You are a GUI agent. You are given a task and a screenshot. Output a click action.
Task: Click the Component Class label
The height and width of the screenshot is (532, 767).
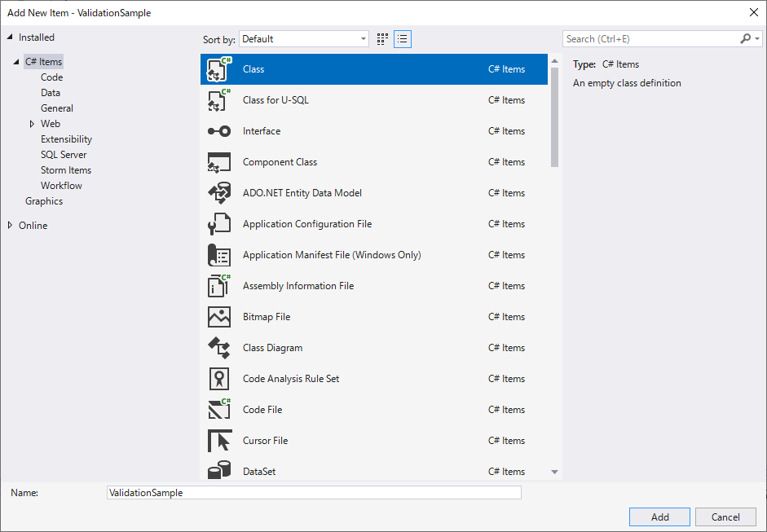pos(280,162)
